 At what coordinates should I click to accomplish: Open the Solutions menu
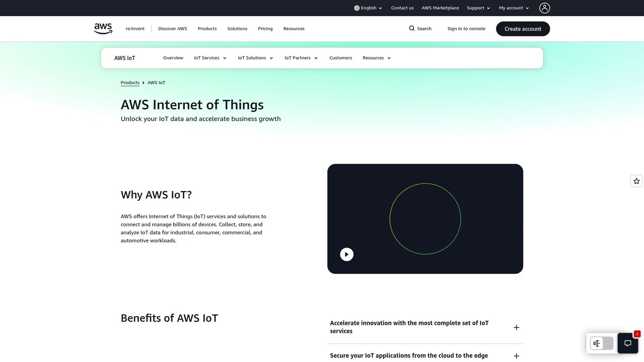[x=237, y=29]
